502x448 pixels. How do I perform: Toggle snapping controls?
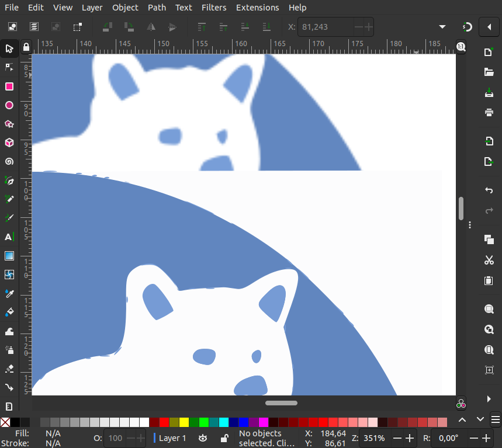tap(468, 27)
